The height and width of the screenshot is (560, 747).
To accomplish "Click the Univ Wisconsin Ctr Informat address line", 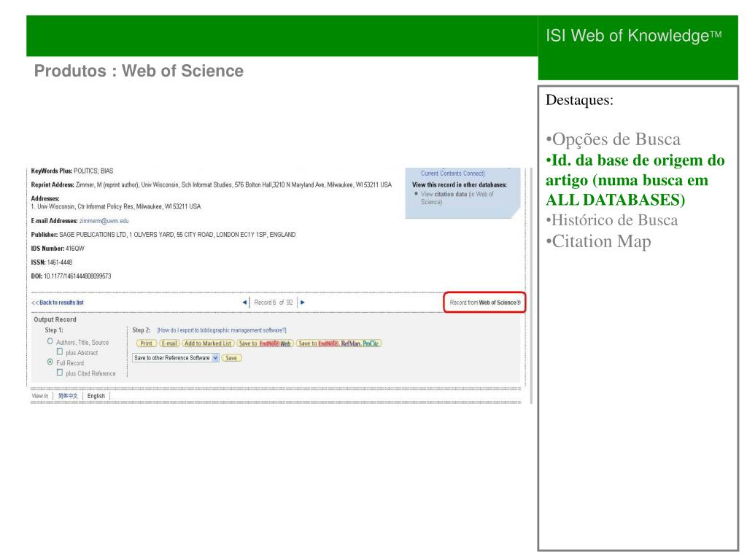I will tap(116, 206).
